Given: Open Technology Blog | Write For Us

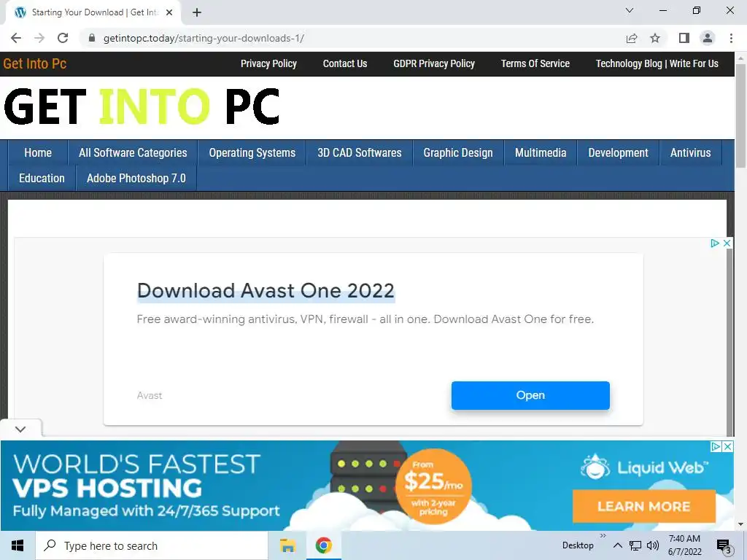Looking at the screenshot, I should tap(657, 64).
